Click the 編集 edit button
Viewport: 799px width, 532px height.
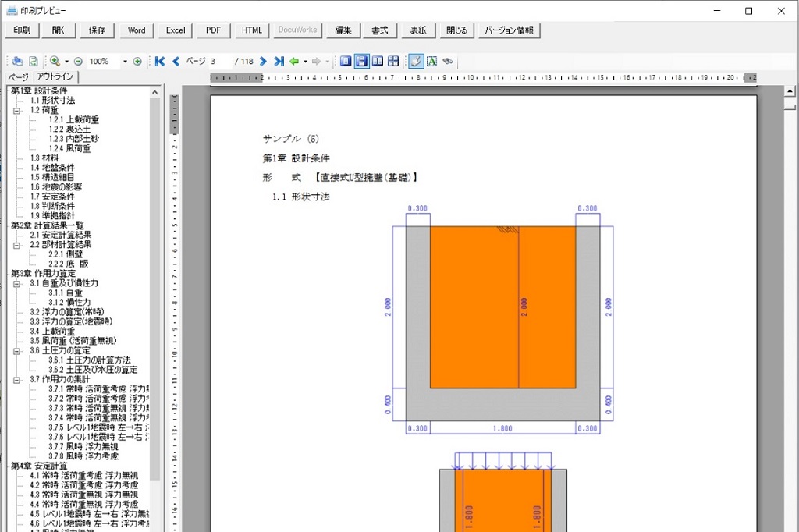pyautogui.click(x=343, y=30)
